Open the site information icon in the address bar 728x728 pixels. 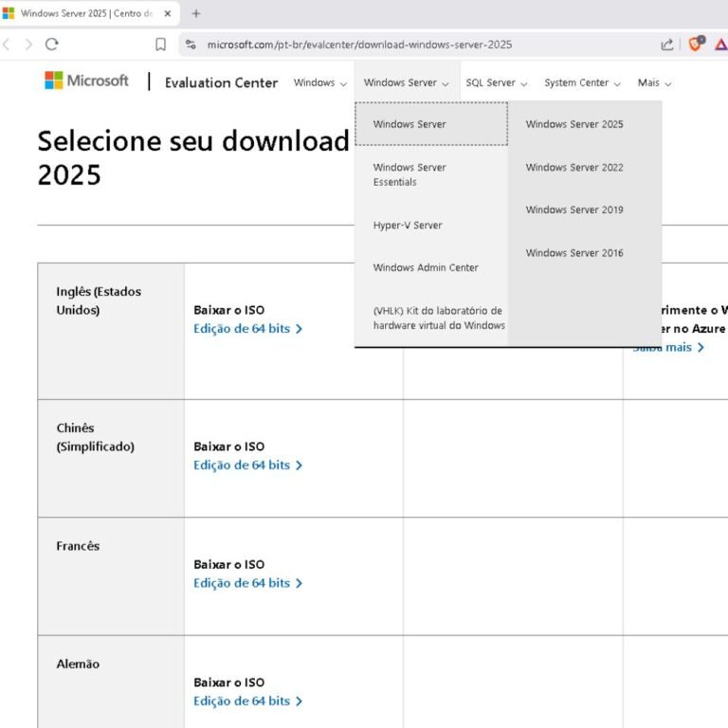pos(191,44)
